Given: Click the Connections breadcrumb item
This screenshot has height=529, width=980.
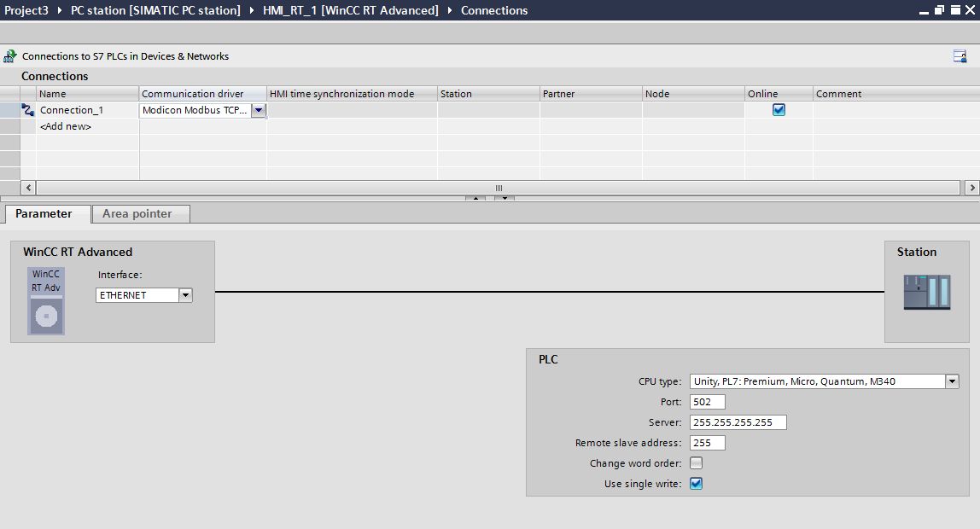Looking at the screenshot, I should (x=494, y=10).
